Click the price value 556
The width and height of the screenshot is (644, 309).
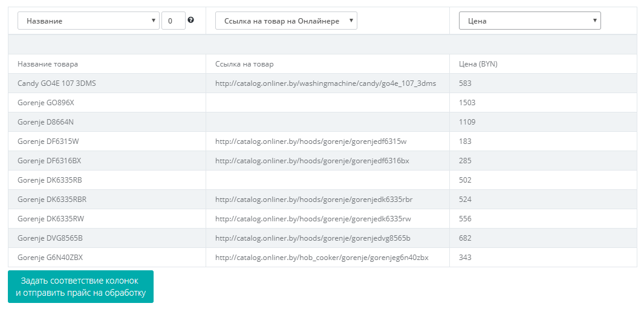[x=466, y=219]
